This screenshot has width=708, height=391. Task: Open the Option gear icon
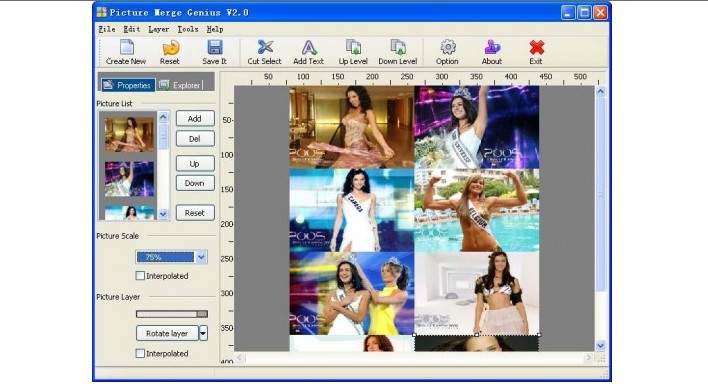click(447, 47)
